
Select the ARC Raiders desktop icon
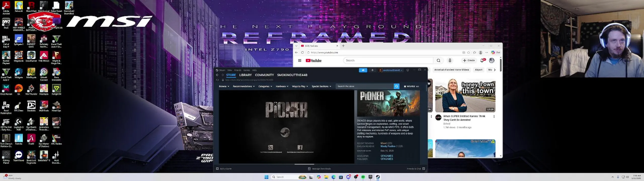[56, 140]
